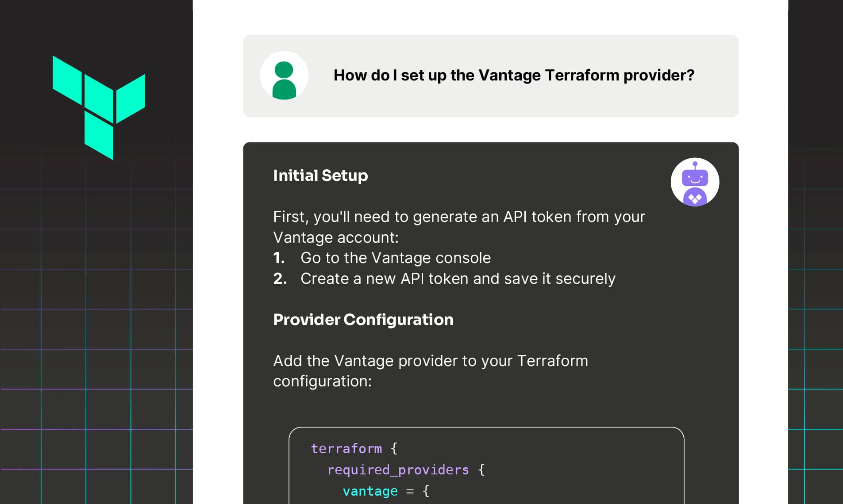Click the "terraform {" code line
The height and width of the screenshot is (504, 843).
(354, 449)
